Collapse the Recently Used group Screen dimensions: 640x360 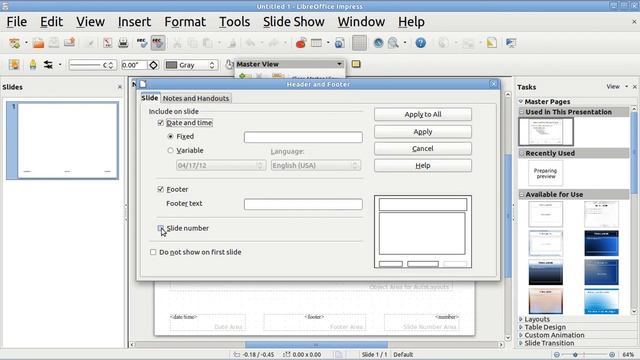point(522,153)
